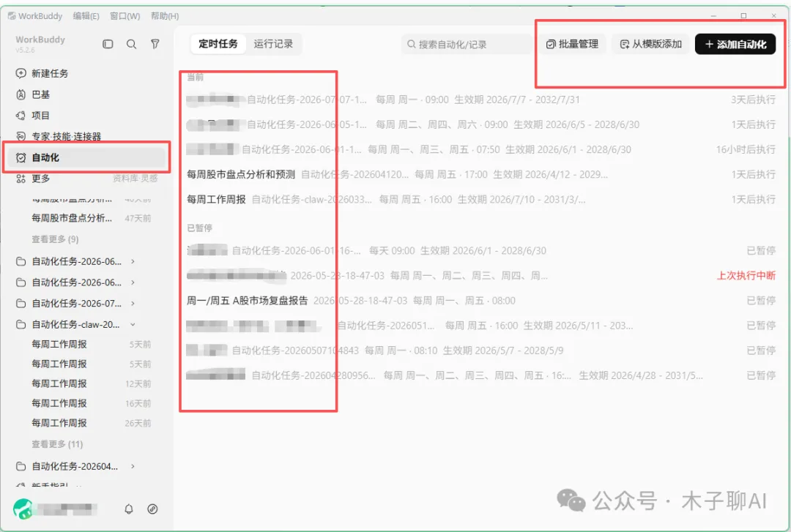Click the 专家·技能·连接器 sidebar icon
This screenshot has height=532, width=791.
click(x=21, y=136)
